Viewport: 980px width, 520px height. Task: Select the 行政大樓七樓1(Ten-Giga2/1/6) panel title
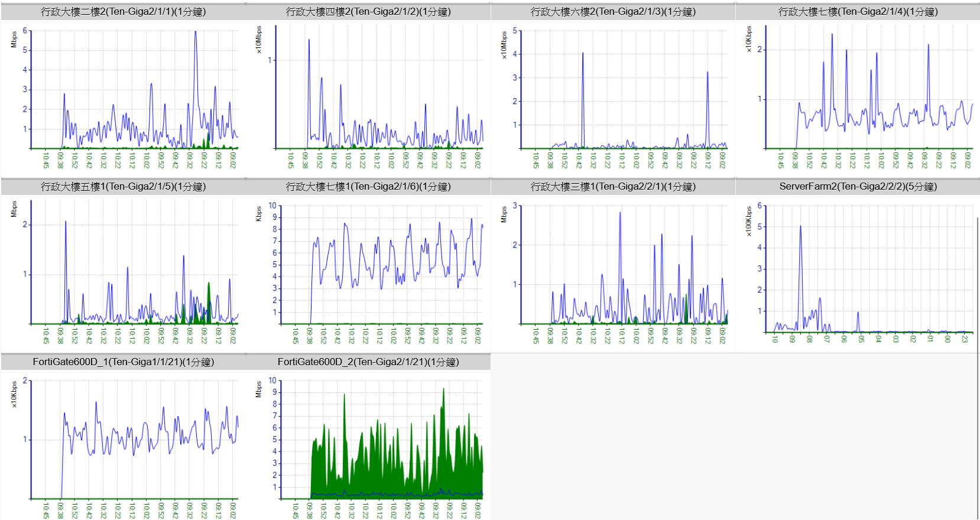[368, 187]
